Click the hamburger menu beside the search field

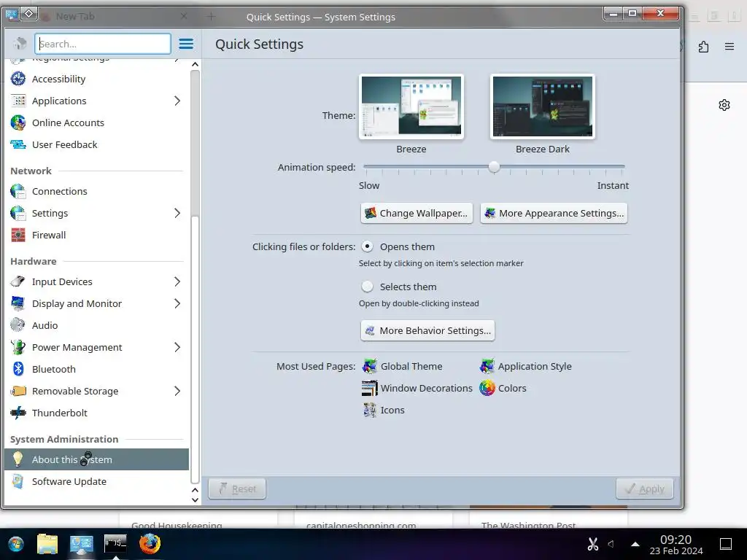[x=186, y=44]
